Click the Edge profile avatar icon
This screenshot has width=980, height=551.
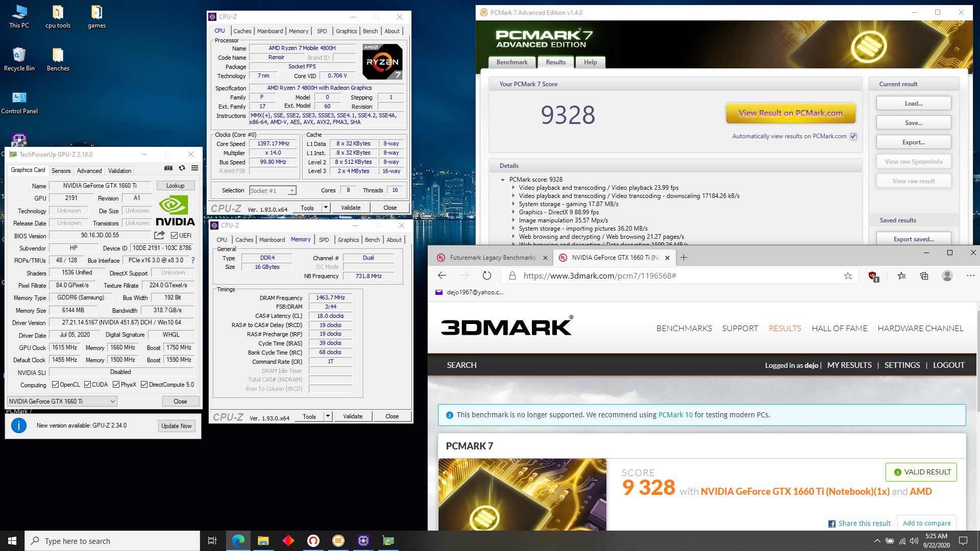click(947, 276)
